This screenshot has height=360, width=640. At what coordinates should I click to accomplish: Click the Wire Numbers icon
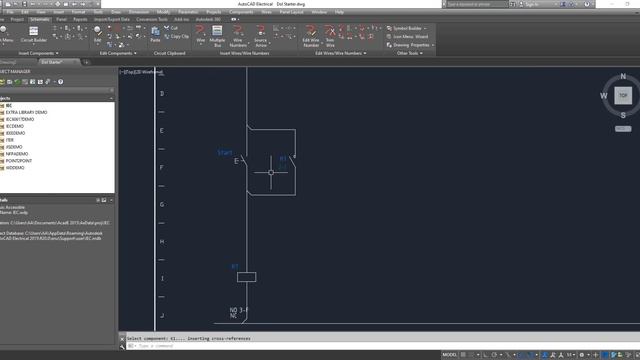[238, 31]
